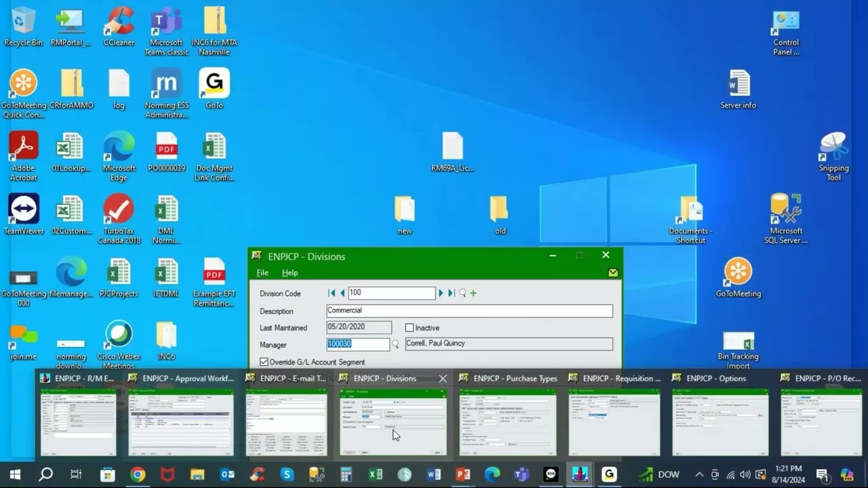Open Google Chrome from the taskbar
The image size is (868, 488).
[x=138, y=474]
